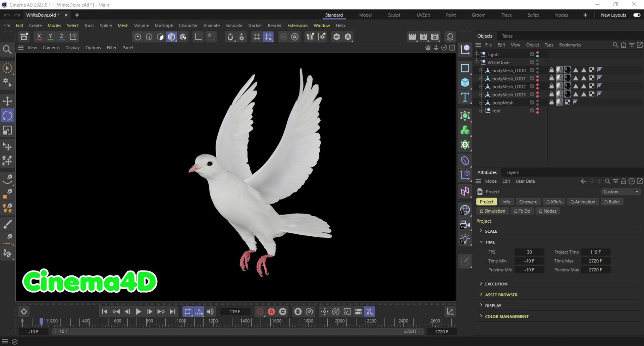Add a Cube primitive object
This screenshot has width=644, height=346.
pos(465,82)
